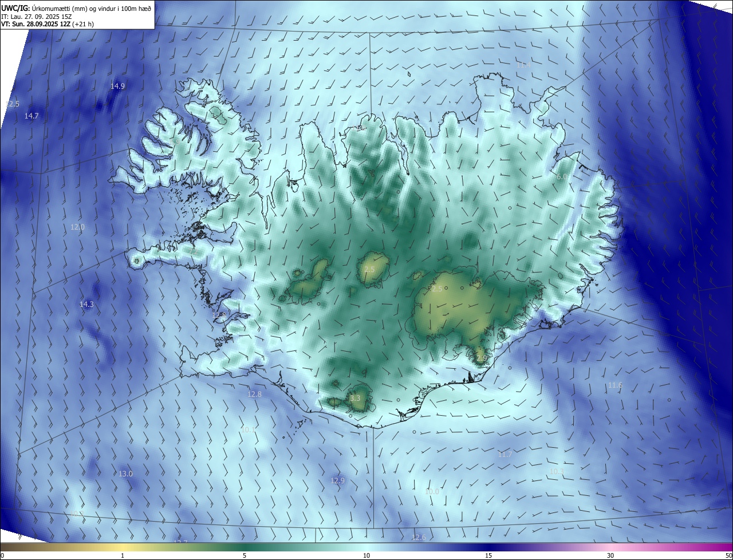Click the 12.0 value label
The image size is (733, 560).
click(77, 227)
